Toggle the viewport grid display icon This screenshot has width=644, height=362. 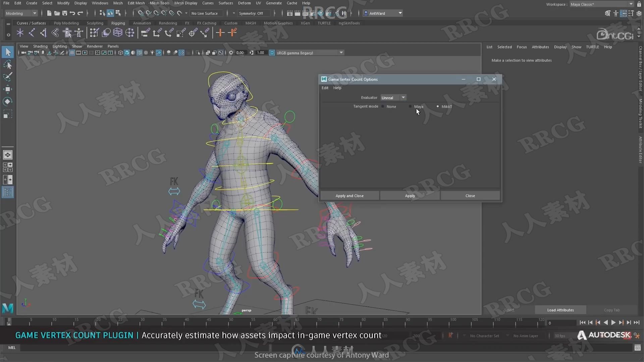72,53
